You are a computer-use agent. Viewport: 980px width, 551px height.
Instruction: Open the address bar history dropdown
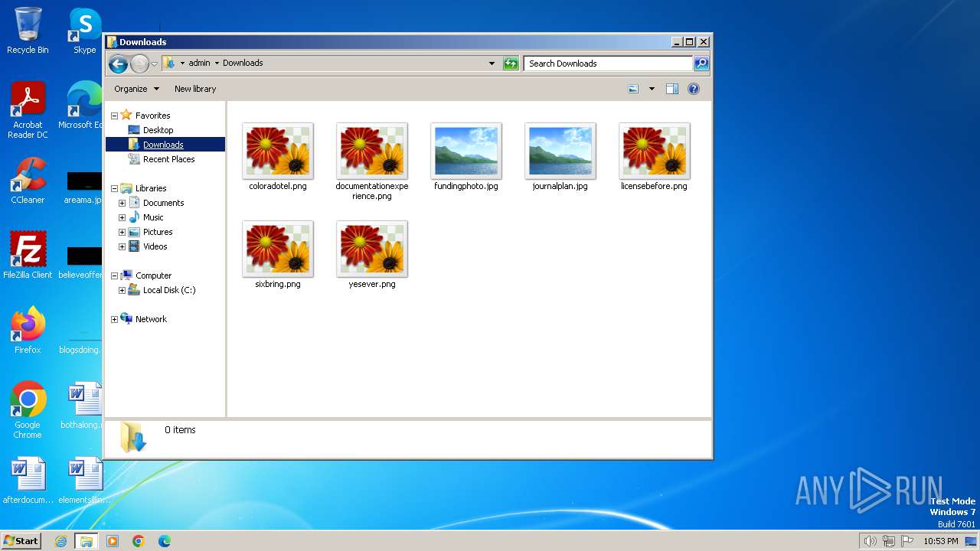[492, 64]
